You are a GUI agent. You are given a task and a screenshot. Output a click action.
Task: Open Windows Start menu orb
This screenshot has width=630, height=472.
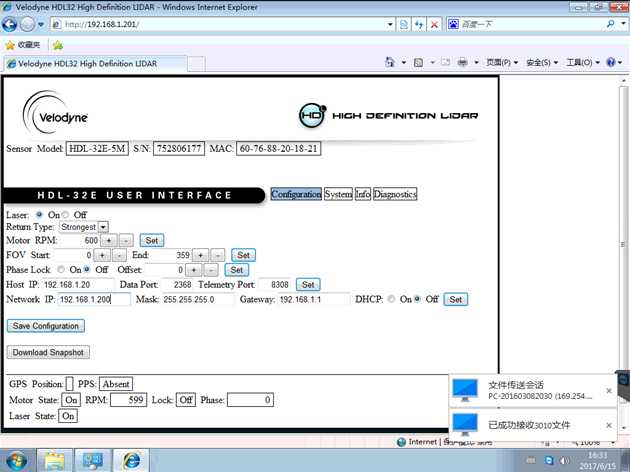(16, 460)
